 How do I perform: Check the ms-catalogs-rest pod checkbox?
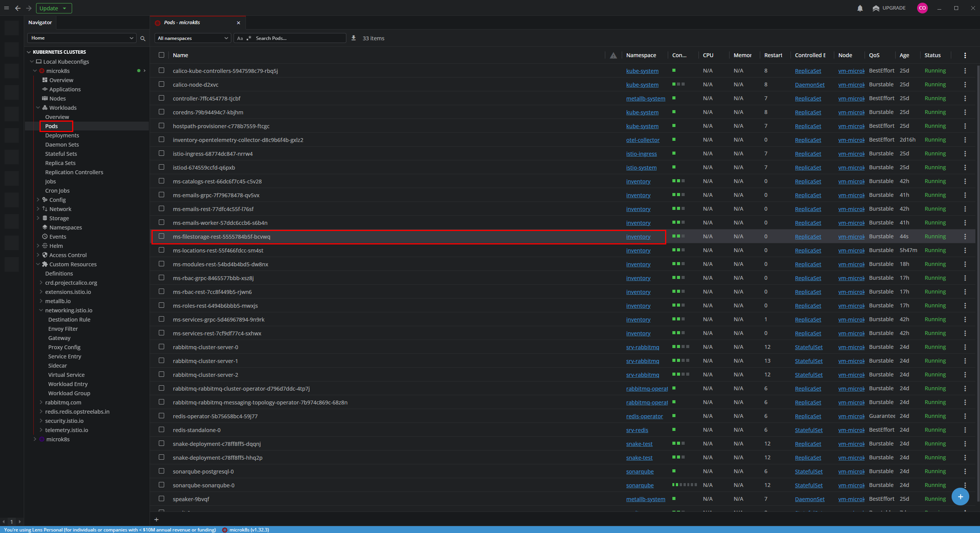(161, 181)
